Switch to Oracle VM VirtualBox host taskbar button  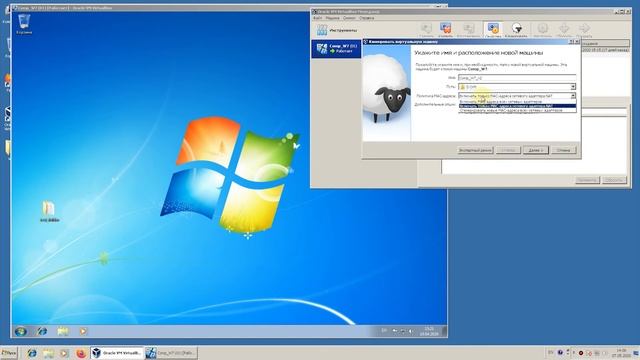117,353
